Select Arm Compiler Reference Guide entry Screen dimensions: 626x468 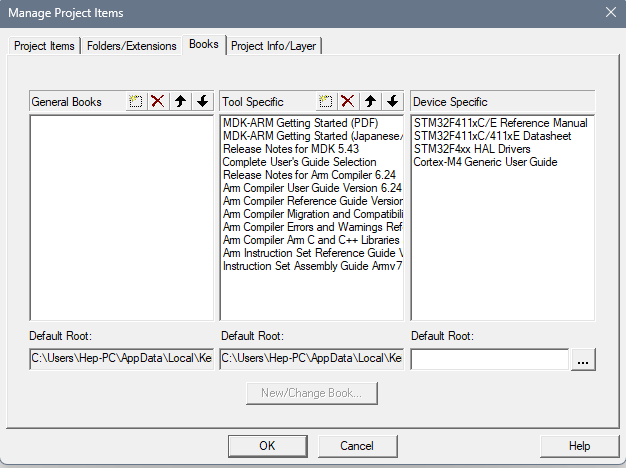(312, 201)
